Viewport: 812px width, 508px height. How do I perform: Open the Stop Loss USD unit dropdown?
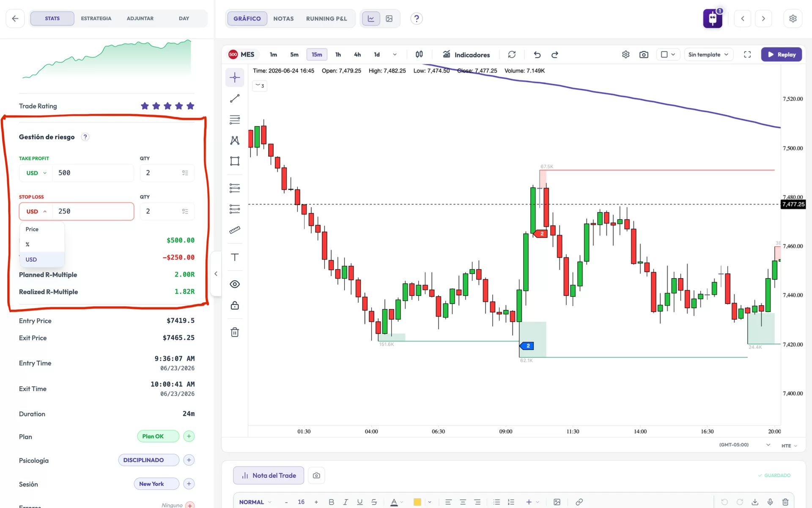(x=36, y=211)
